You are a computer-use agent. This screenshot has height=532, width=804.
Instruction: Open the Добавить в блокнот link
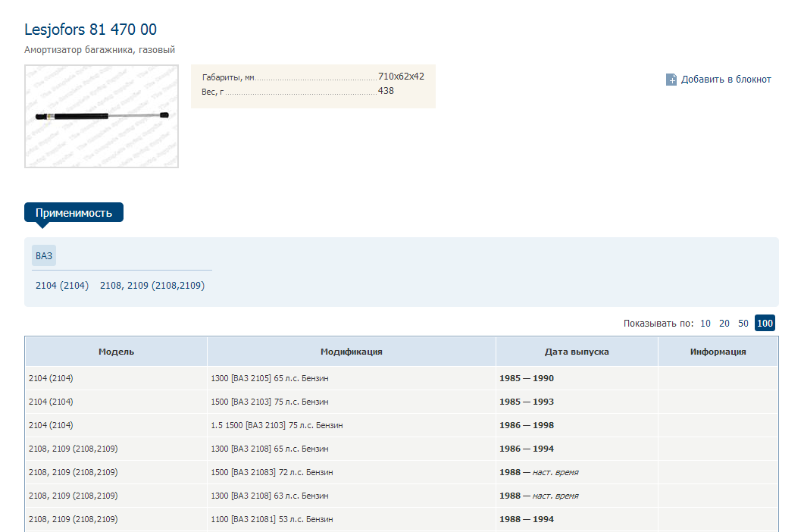[x=725, y=80]
